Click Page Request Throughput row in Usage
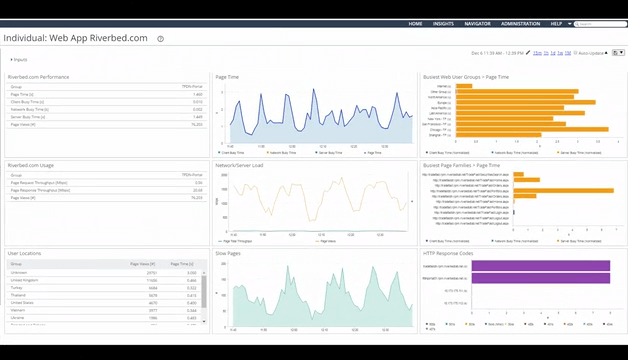This screenshot has height=360, width=628. pyautogui.click(x=106, y=183)
